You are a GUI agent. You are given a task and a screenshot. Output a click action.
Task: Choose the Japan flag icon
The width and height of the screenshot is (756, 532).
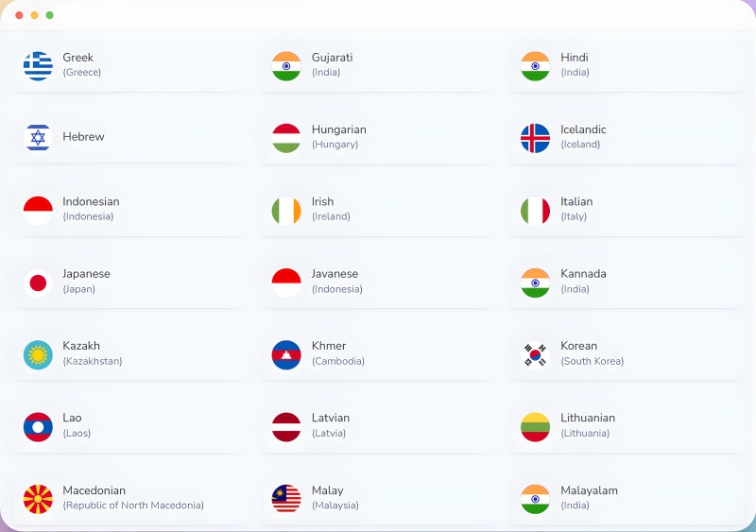pos(38,283)
